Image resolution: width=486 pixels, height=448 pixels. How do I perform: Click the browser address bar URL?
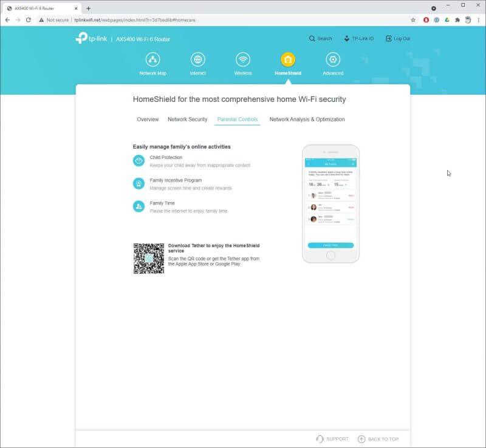135,20
